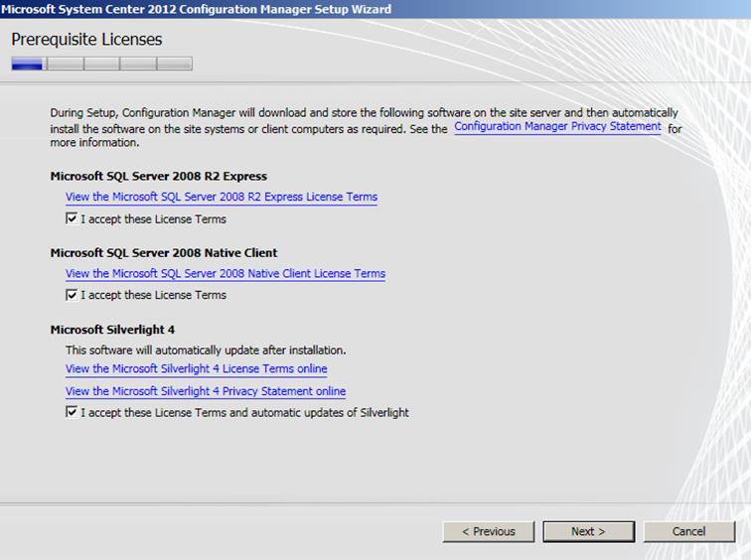Select 'Microsoft SQL Server 2008 Native Client' heading
Screen dimensions: 751x560
click(x=164, y=253)
